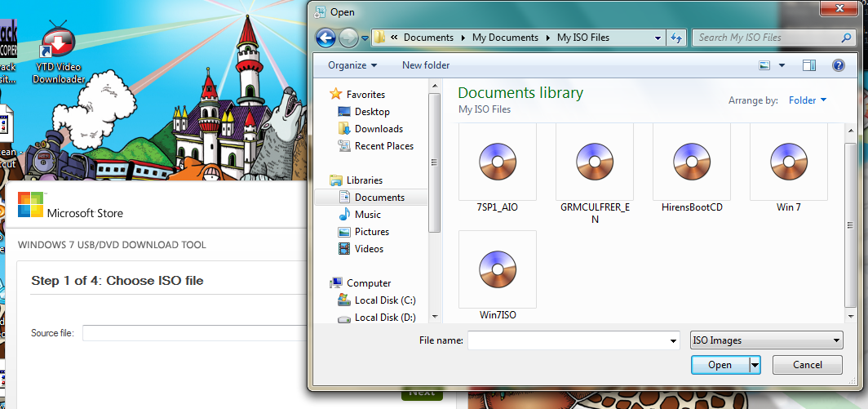Click New folder in toolbar

coord(426,65)
